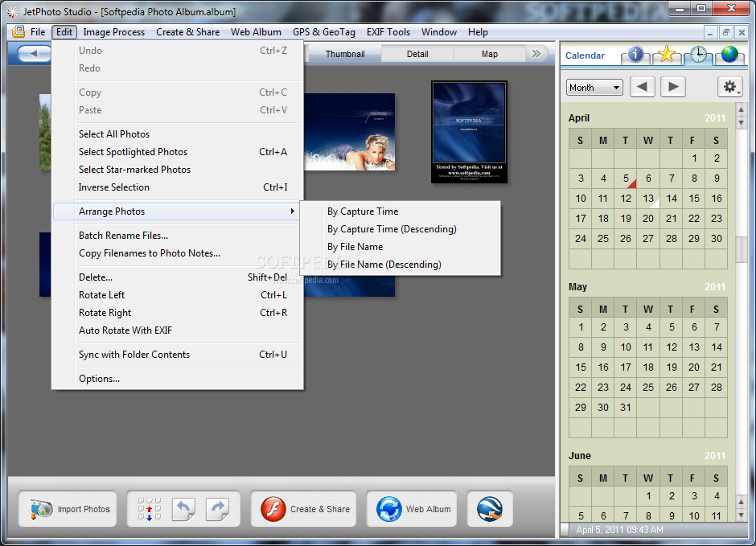Click the info tab icon in Calendar panel
Viewport: 756px width, 546px height.
635,55
